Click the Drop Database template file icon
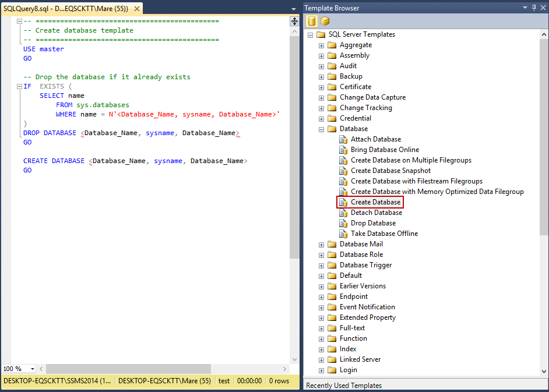This screenshot has width=549, height=392. 343,223
